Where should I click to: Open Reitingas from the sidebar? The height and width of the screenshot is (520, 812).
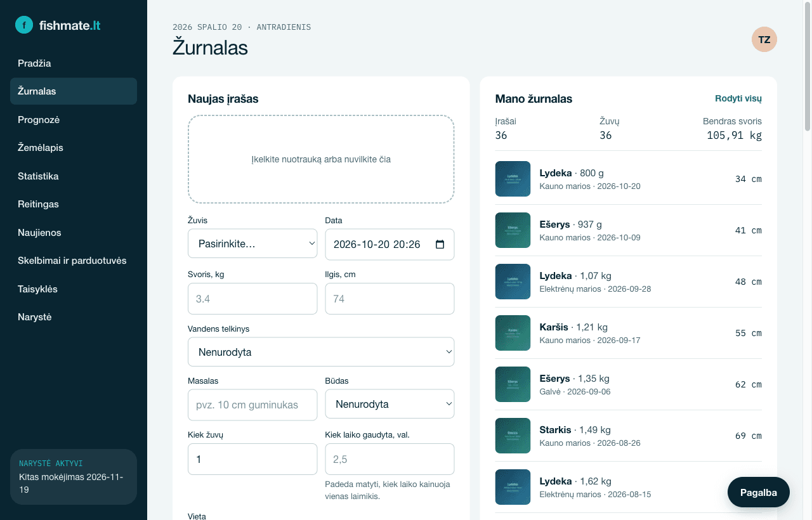(74, 204)
